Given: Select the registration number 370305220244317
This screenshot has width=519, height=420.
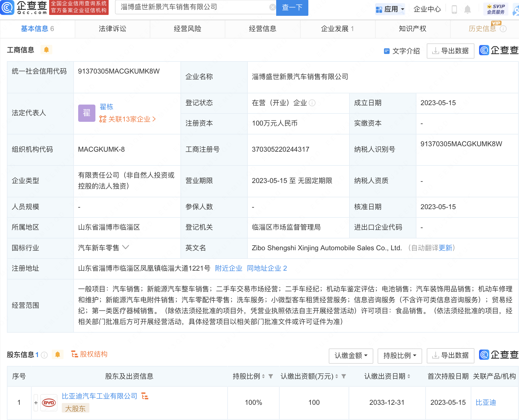Looking at the screenshot, I should (280, 149).
